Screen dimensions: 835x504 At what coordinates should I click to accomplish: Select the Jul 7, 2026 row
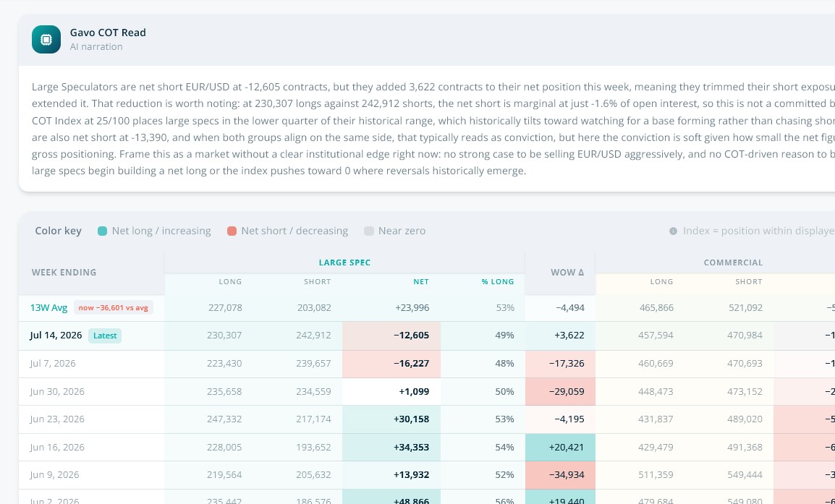pyautogui.click(x=427, y=364)
